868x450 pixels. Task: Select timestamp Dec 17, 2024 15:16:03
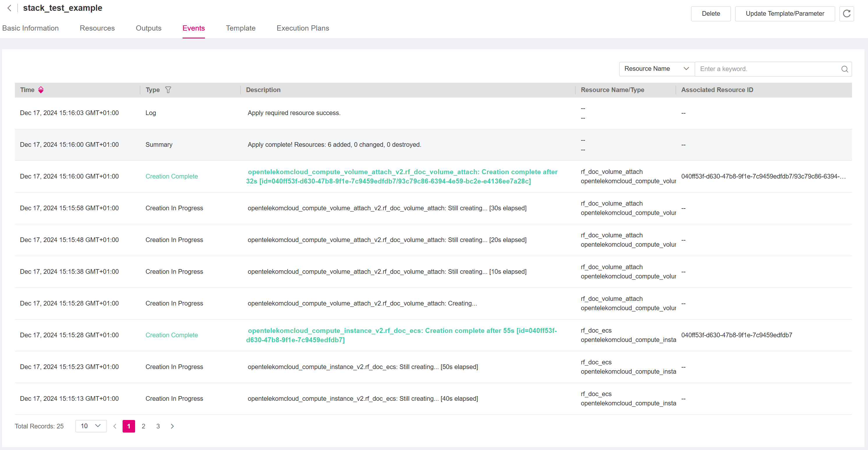(x=69, y=113)
